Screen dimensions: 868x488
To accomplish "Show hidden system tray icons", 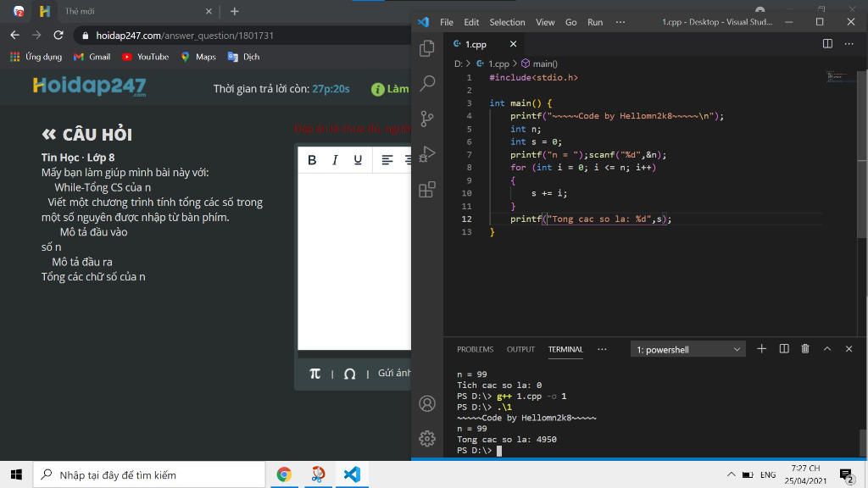I will pos(731,474).
